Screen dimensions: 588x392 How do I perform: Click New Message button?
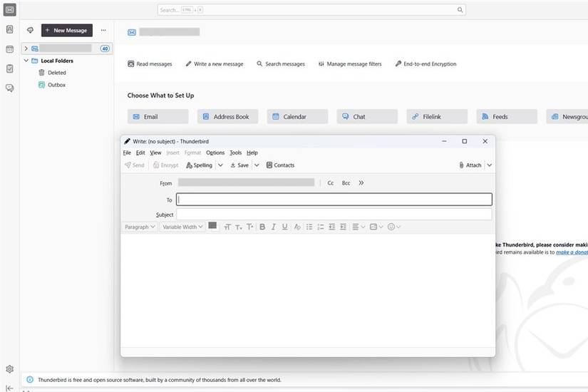[67, 31]
